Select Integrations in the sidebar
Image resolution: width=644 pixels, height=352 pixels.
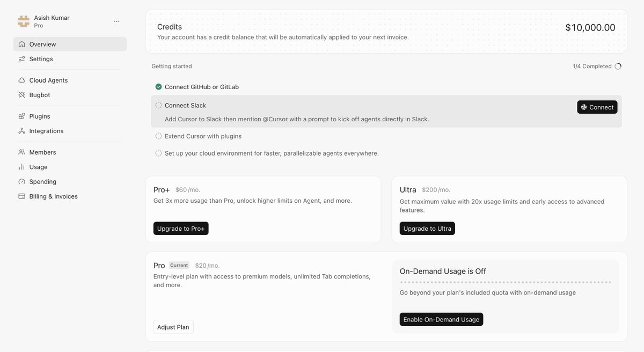click(x=70, y=131)
